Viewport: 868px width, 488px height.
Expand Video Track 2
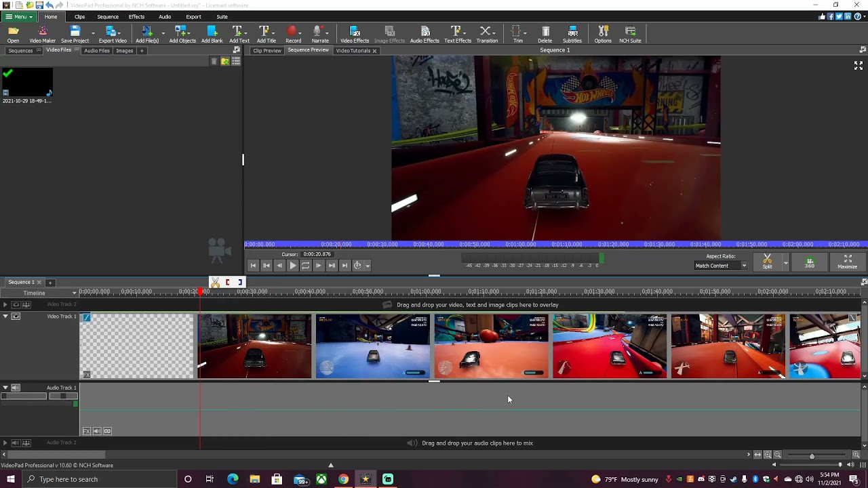(5, 304)
